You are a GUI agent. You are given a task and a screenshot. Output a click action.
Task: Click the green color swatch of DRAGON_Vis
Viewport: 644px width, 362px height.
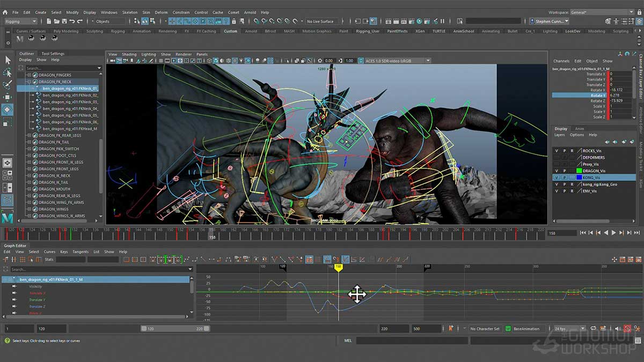[x=579, y=171]
